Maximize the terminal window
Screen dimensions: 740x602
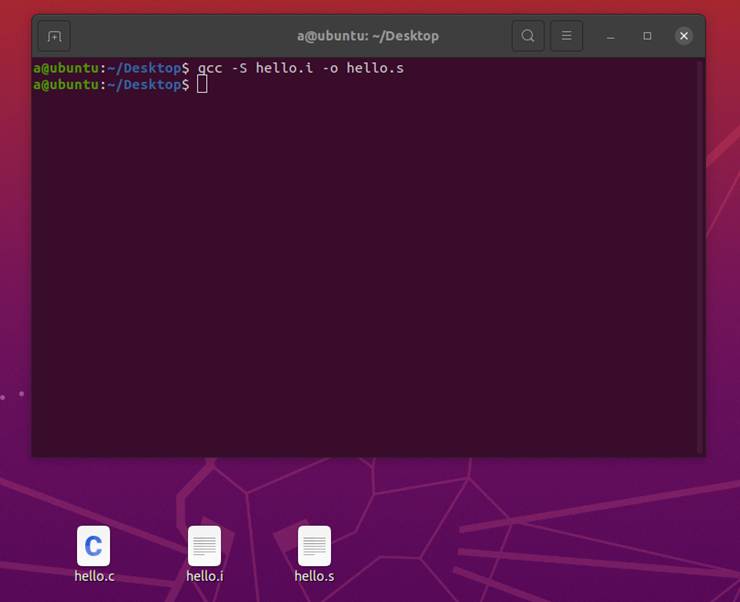(x=647, y=36)
